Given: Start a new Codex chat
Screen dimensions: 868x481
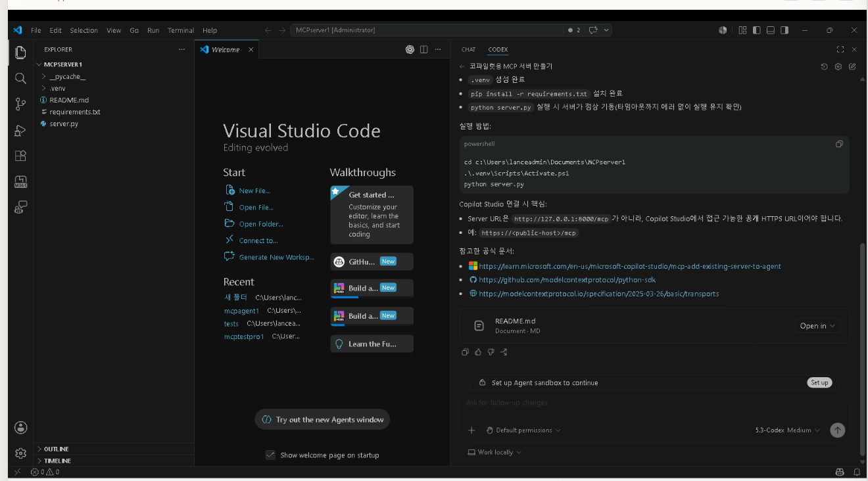Looking at the screenshot, I should 853,66.
